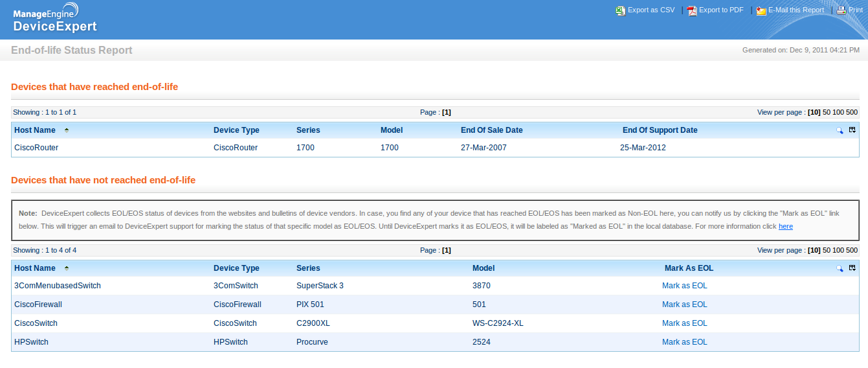
Task: Select 10 per page in first table
Action: 814,113
